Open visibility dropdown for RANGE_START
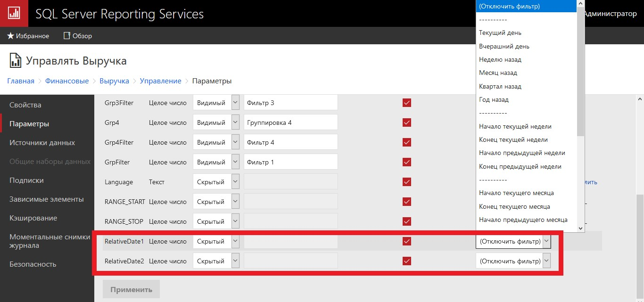The image size is (644, 302). (216, 202)
